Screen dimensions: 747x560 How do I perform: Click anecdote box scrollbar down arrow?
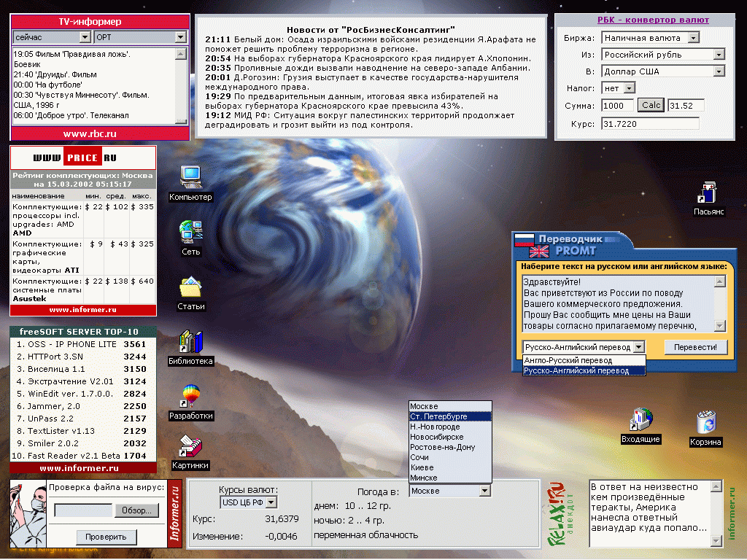tap(716, 541)
